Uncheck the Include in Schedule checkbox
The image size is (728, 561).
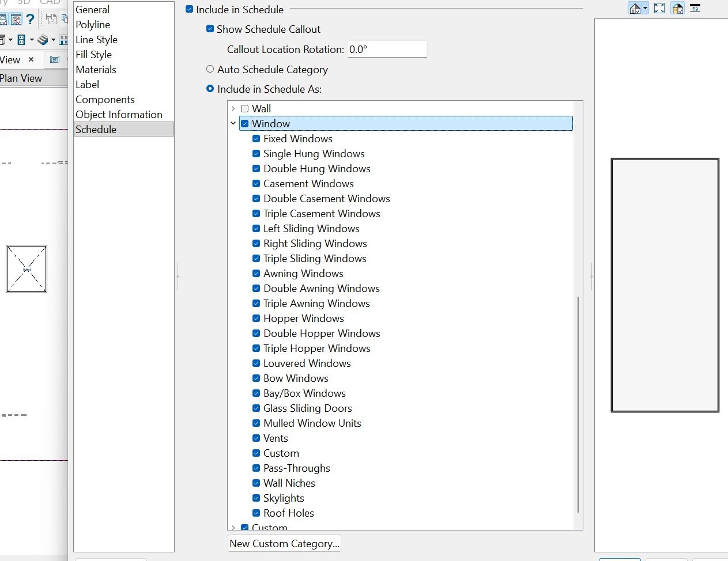pyautogui.click(x=189, y=9)
